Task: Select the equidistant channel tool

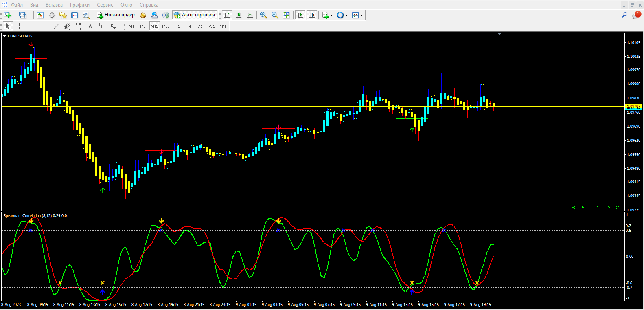Action: pos(68,26)
